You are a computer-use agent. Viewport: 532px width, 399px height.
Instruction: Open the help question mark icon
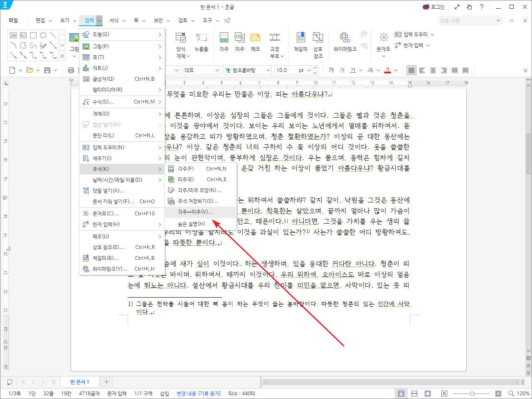click(x=481, y=7)
